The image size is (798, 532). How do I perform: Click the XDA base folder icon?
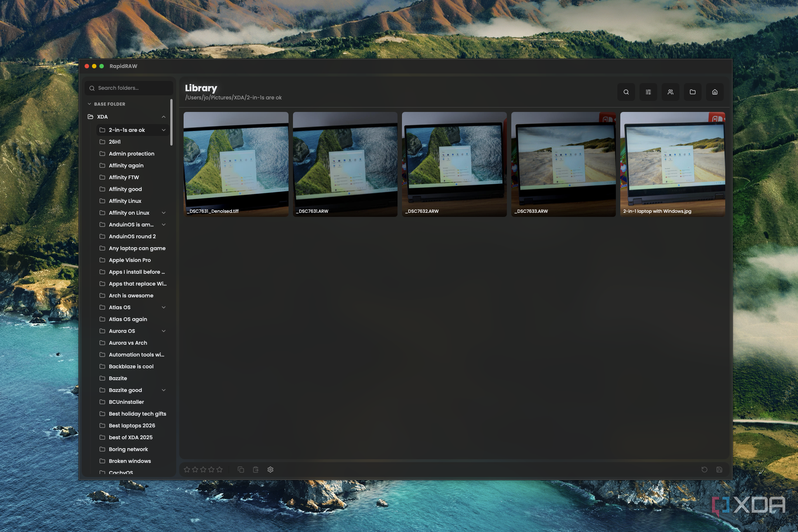click(x=91, y=117)
